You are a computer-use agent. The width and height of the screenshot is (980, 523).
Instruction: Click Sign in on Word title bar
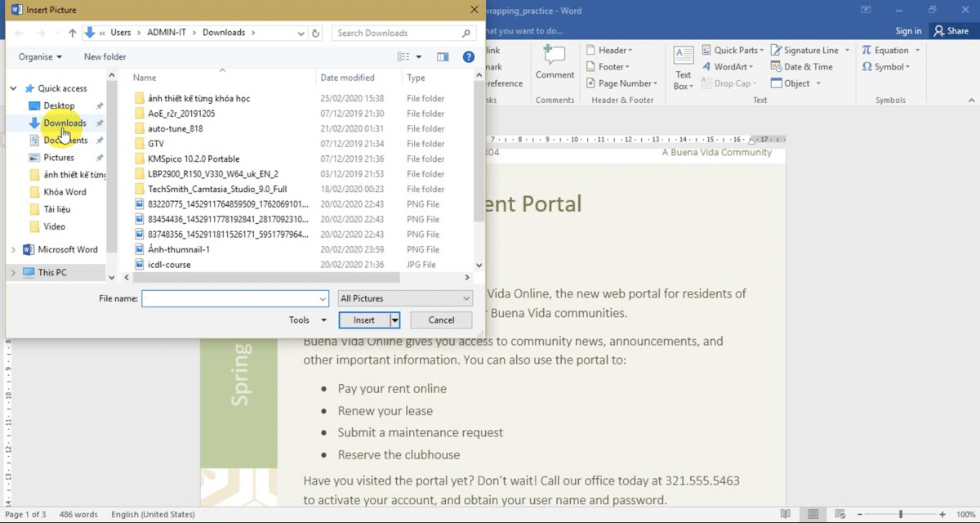908,31
